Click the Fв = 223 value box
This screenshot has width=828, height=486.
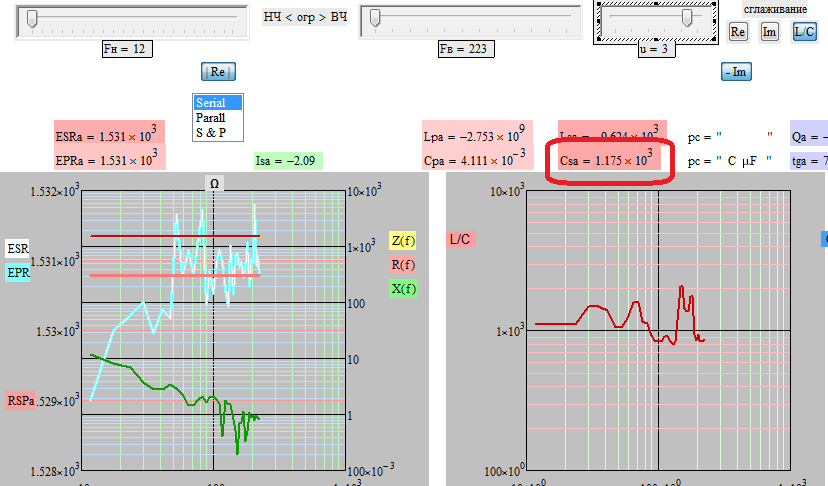click(466, 49)
